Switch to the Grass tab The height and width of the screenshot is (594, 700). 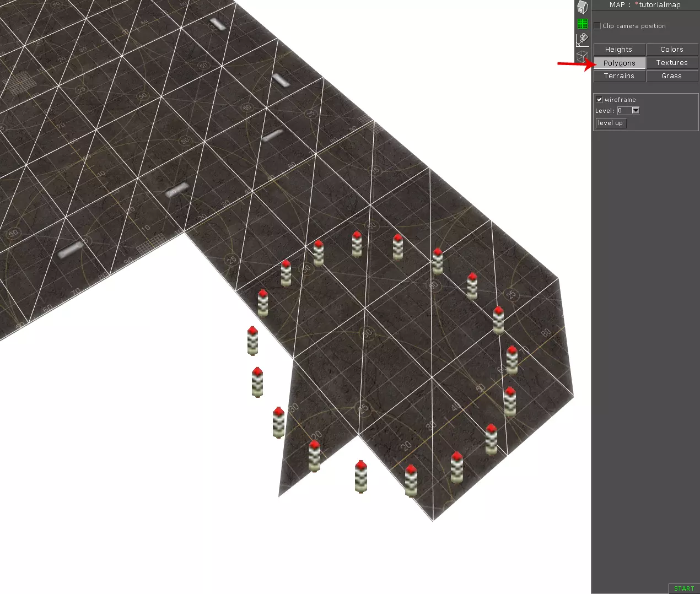click(x=672, y=76)
